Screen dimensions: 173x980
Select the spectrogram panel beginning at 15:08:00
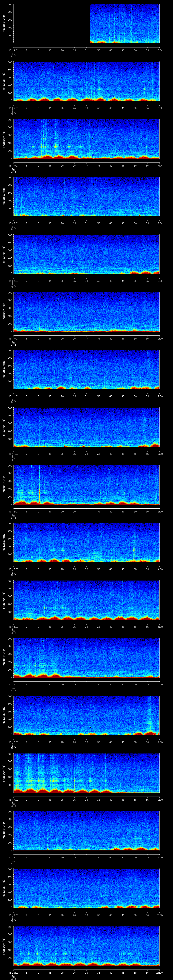(87, 254)
